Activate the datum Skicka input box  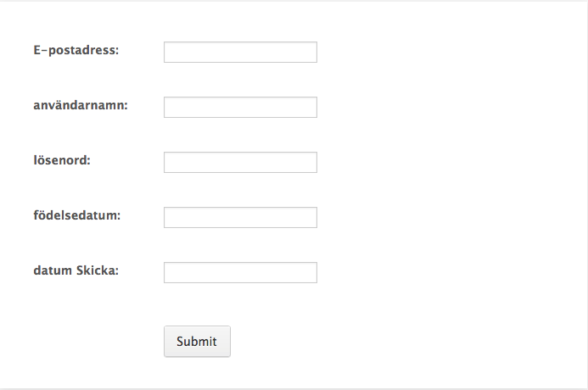pyautogui.click(x=240, y=273)
